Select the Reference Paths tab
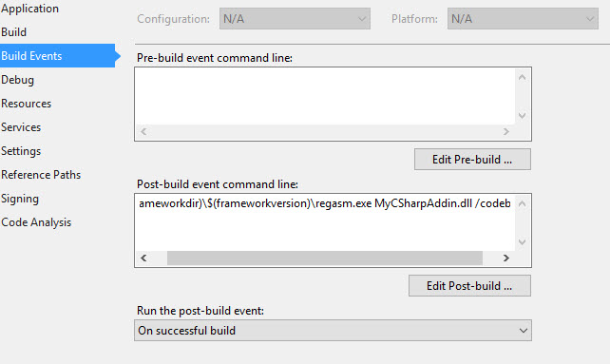 pos(41,175)
